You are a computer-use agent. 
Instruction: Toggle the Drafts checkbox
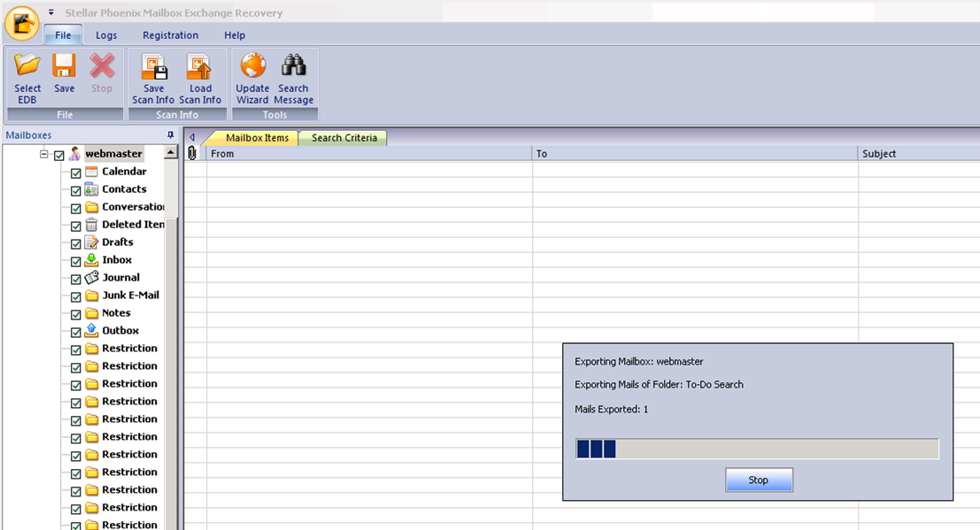[x=75, y=243]
